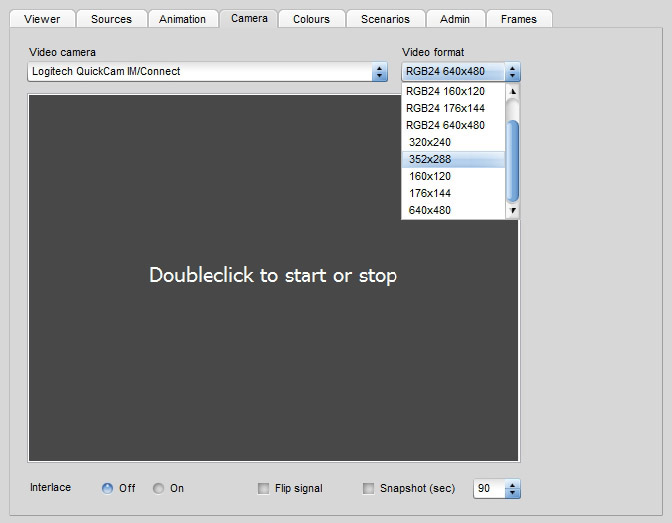This screenshot has height=523, width=672.
Task: Tick the Snapshot (sec) checkbox
Action: tap(368, 489)
